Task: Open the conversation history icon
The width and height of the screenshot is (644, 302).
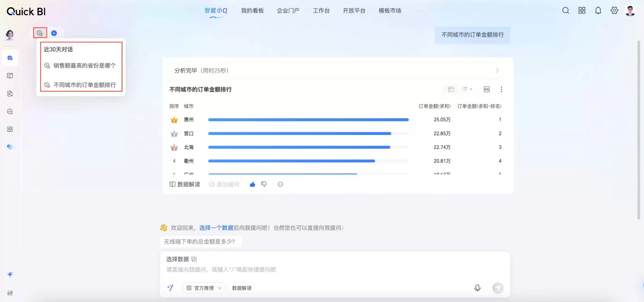Action: pos(40,33)
